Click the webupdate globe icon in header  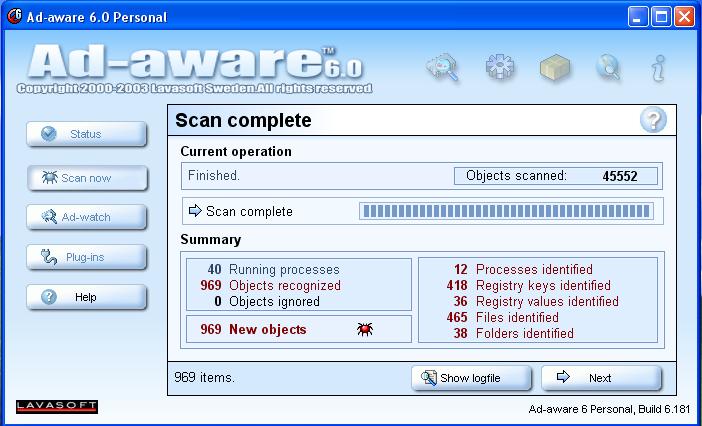(608, 67)
